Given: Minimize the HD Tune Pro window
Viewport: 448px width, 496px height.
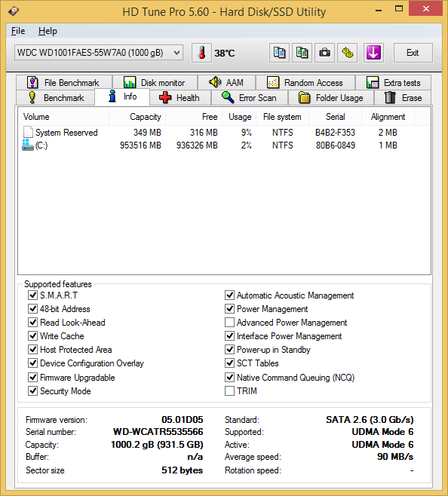Looking at the screenshot, I should (x=379, y=10).
